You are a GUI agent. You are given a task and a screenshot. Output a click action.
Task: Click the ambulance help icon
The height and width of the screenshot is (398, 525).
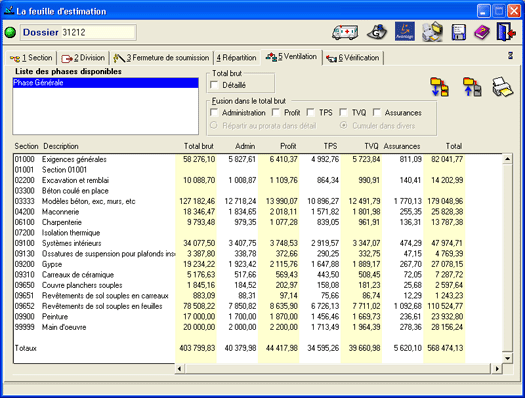[345, 32]
